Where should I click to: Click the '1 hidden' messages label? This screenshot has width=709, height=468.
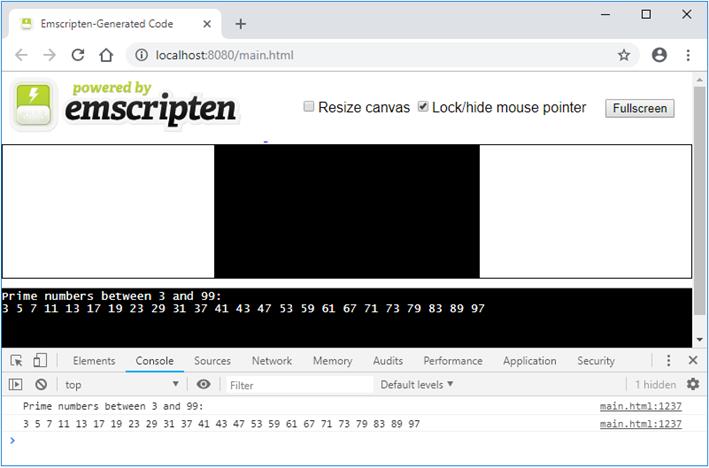click(655, 384)
